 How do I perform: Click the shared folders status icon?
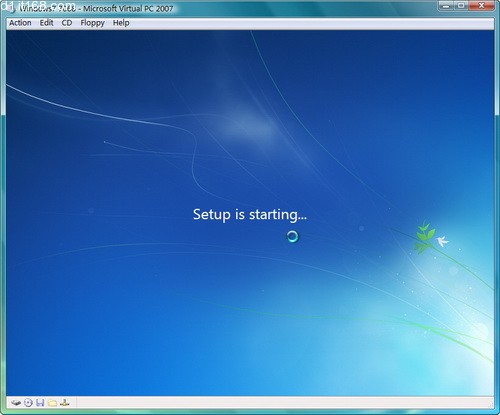point(52,403)
